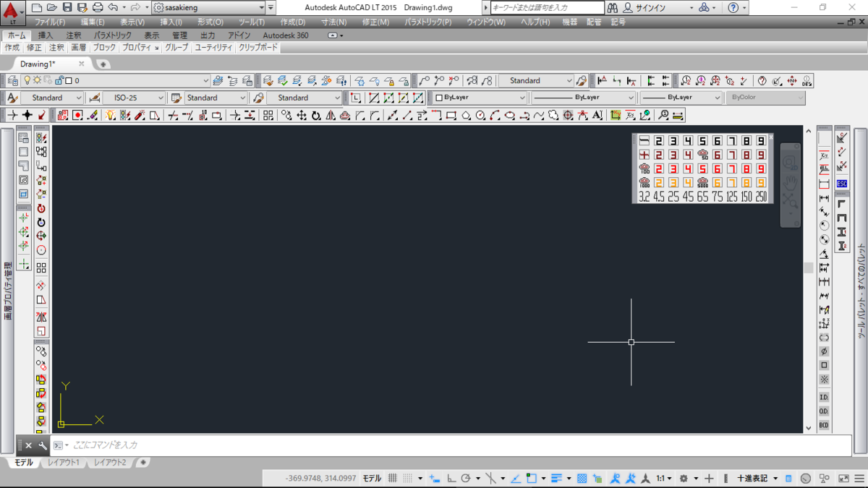Select the spline curve tool
The image size is (868, 488).
[x=540, y=115]
